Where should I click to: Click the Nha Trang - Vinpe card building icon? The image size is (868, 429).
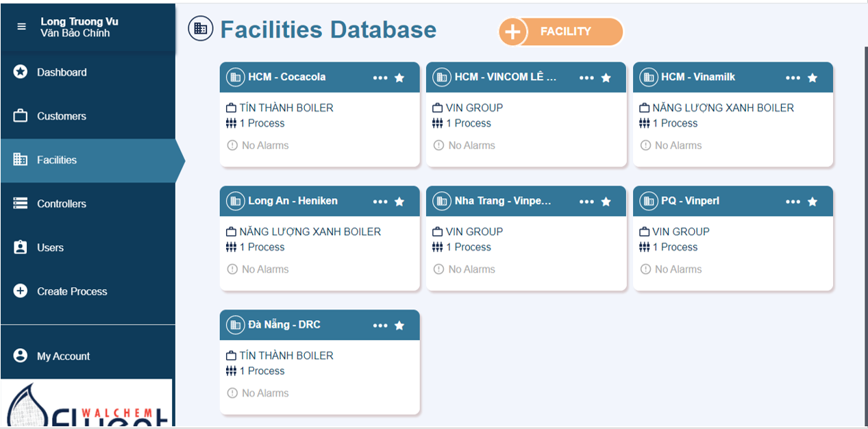click(x=442, y=201)
